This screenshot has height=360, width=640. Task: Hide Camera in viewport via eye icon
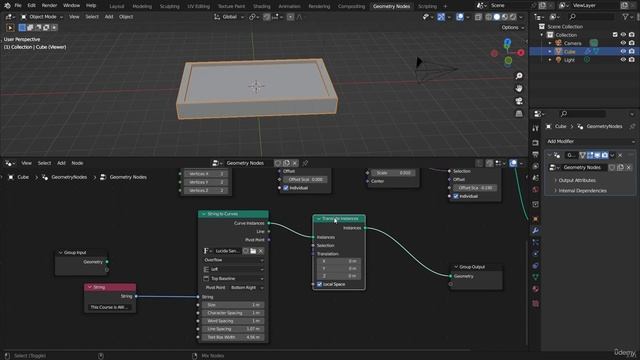coord(623,43)
